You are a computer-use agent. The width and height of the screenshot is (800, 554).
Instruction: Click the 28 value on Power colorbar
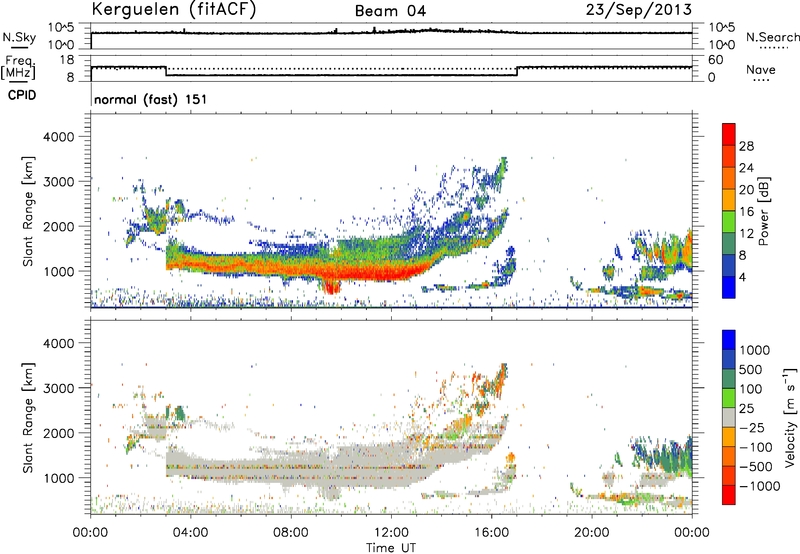tap(746, 146)
